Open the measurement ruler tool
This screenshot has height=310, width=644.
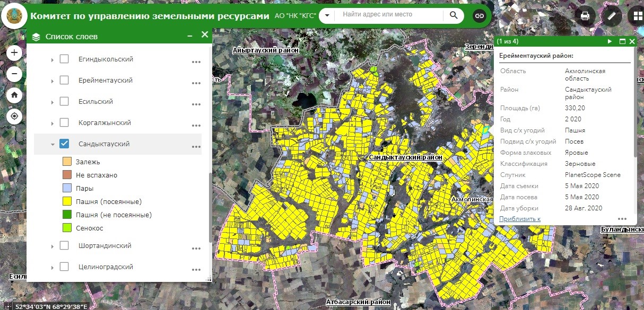[x=611, y=16]
